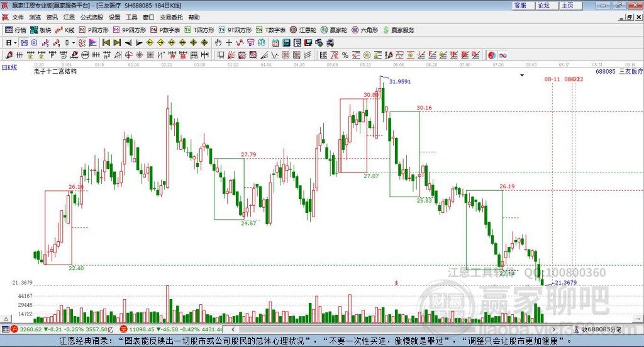
Task: Click the 客服 customer service button
Action: [524, 5]
